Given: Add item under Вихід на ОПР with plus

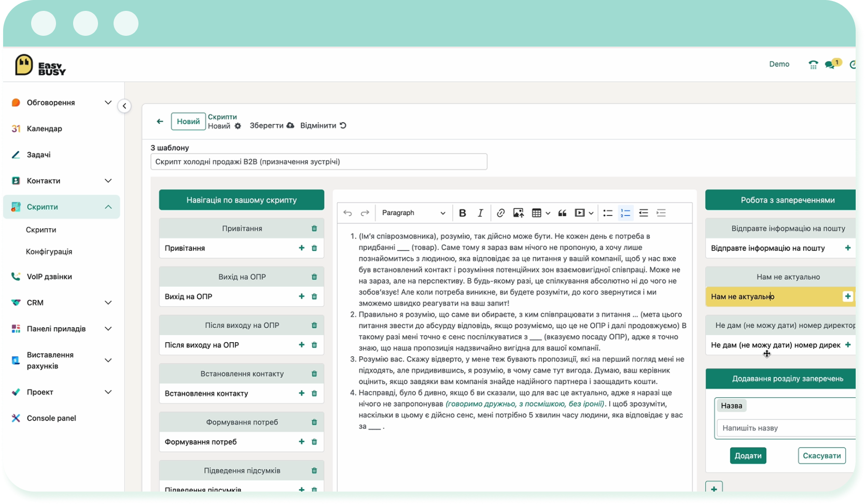Looking at the screenshot, I should 301,297.
